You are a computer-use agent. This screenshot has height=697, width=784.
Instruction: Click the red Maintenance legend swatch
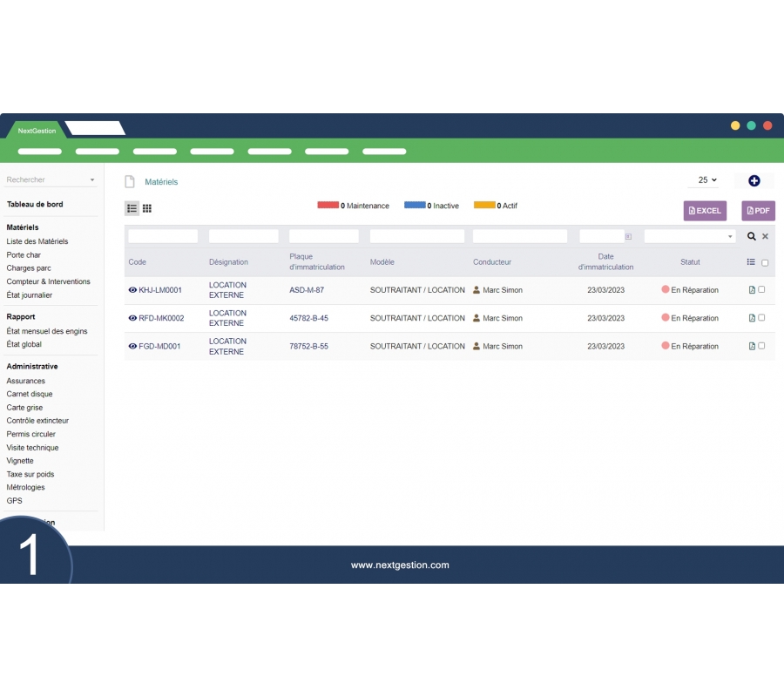point(328,206)
